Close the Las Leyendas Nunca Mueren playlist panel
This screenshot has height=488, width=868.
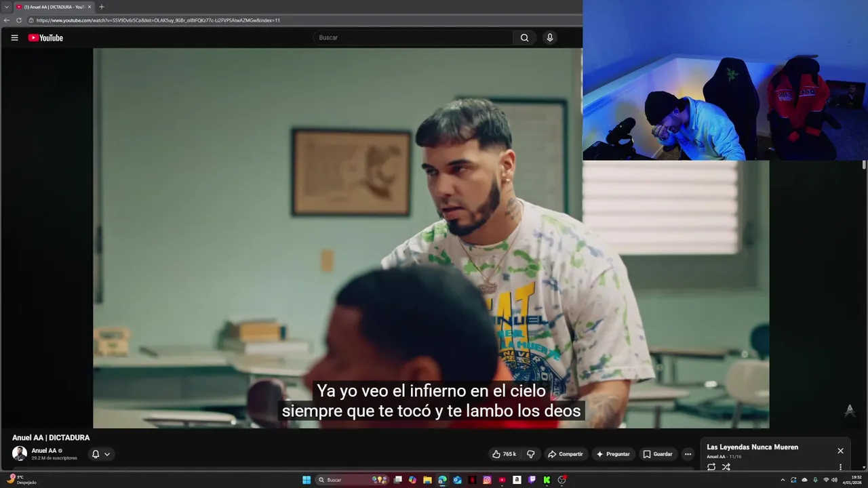coord(840,451)
